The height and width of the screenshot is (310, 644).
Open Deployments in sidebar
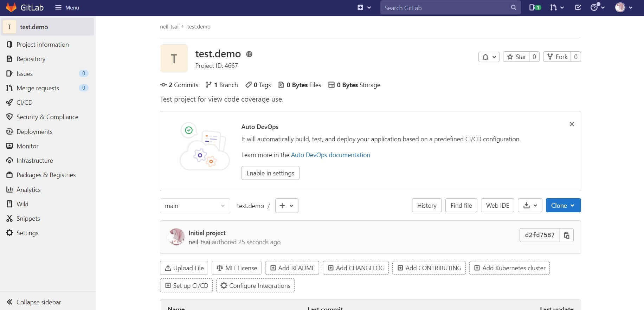[x=48, y=131]
